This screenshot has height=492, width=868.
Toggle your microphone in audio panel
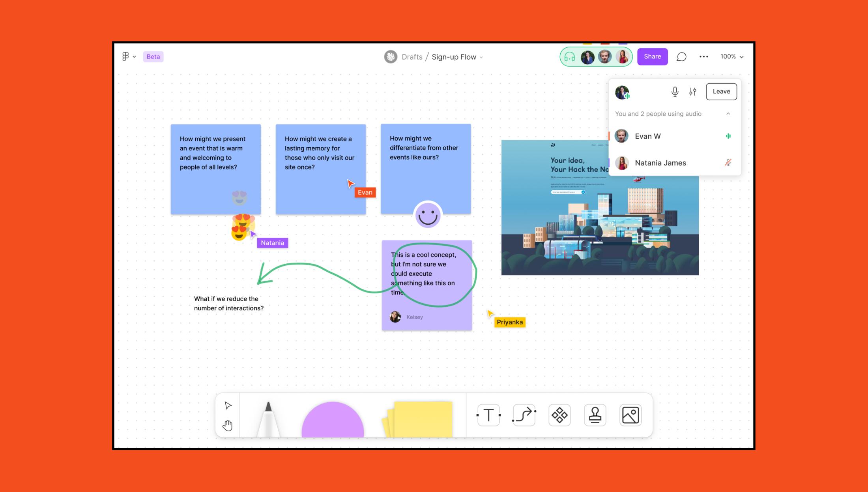(x=675, y=92)
